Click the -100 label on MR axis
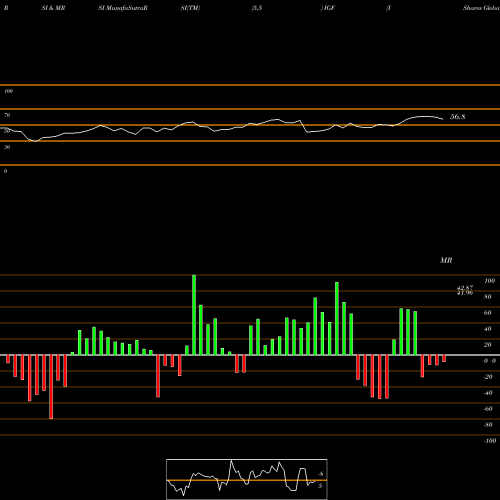The height and width of the screenshot is (500, 500). coord(489,441)
